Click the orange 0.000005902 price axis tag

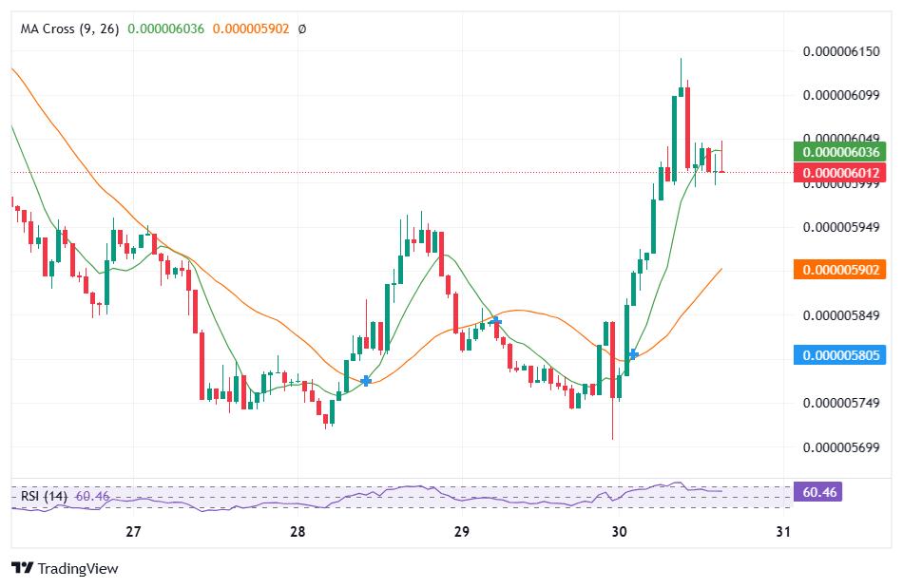[x=839, y=270]
